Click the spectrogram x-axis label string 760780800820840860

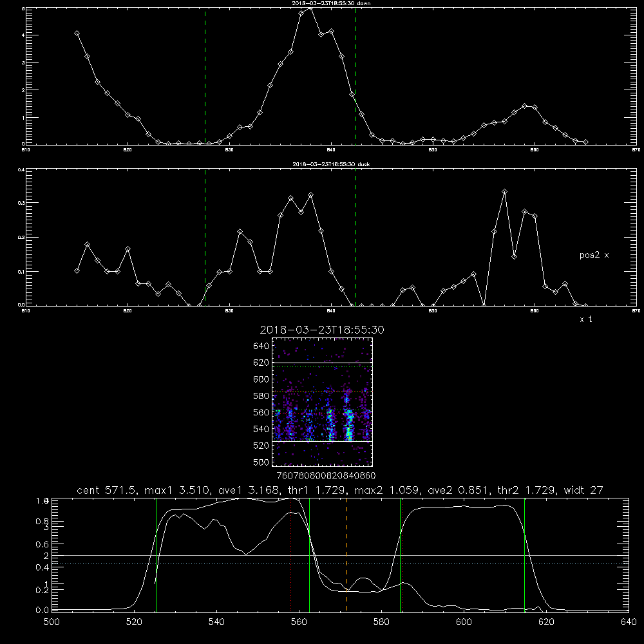pyautogui.click(x=326, y=475)
